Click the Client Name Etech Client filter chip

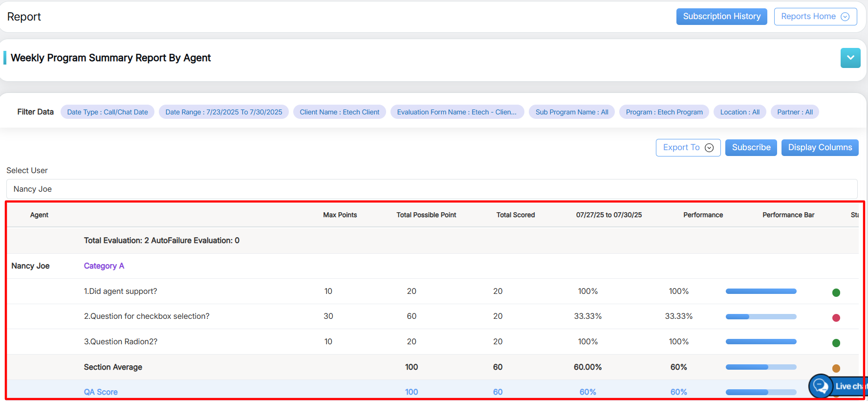(339, 112)
